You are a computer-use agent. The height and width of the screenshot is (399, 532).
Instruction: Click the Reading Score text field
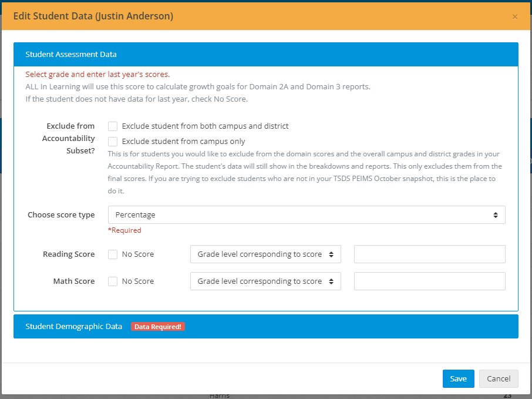click(x=429, y=254)
